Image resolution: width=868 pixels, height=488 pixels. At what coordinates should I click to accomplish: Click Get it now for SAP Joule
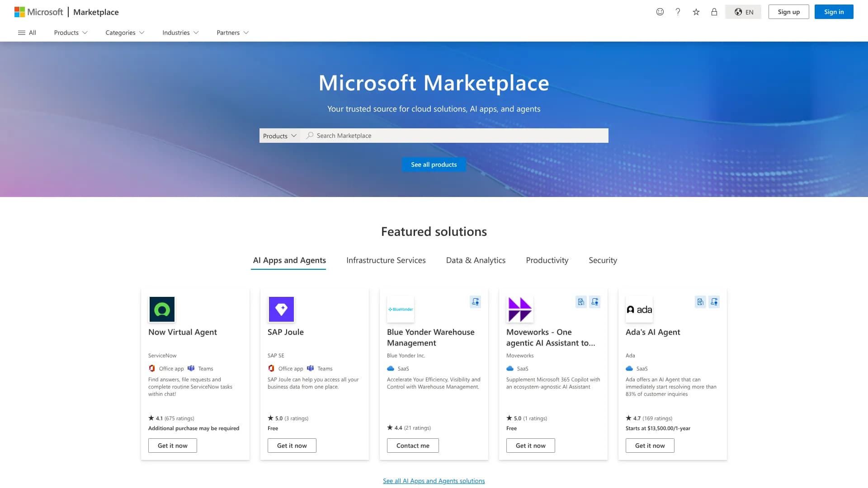coord(292,446)
